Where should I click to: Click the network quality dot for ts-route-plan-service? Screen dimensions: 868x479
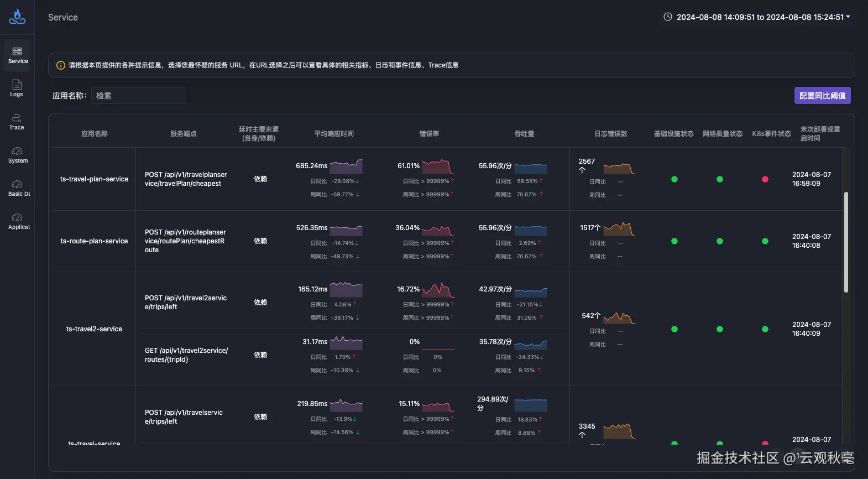point(720,241)
